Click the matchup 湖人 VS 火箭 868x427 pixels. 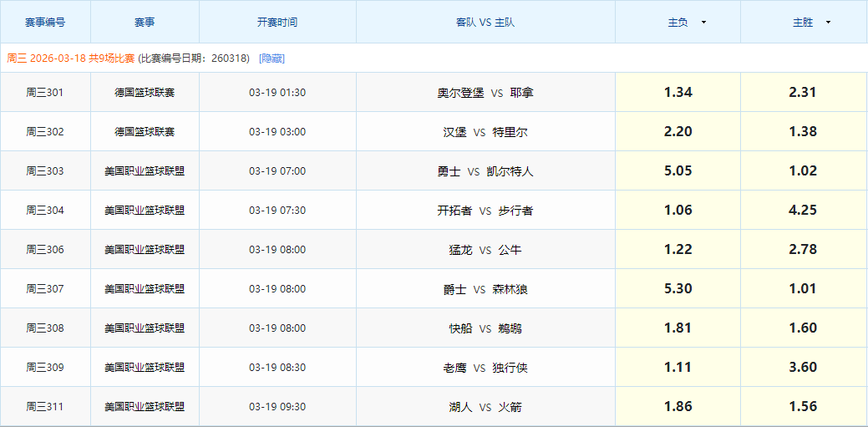click(485, 407)
